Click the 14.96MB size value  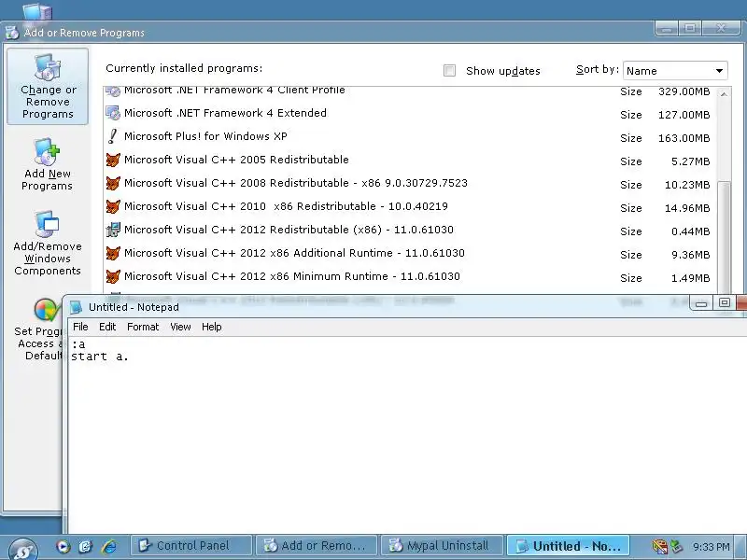coord(687,208)
